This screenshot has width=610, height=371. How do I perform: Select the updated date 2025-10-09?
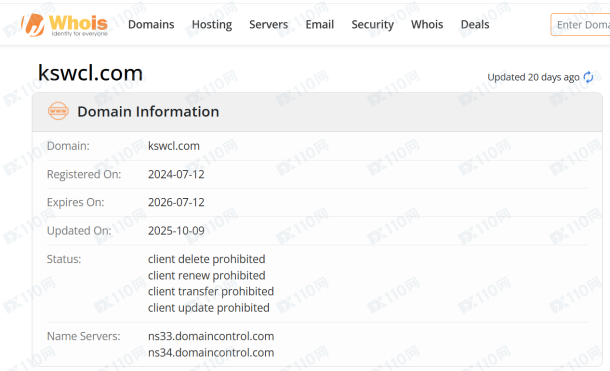176,231
